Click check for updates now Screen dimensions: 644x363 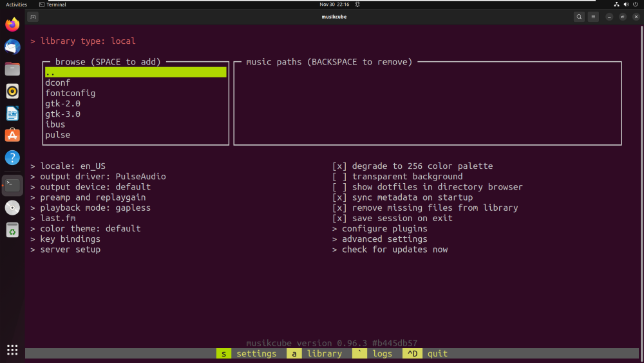[x=390, y=250]
